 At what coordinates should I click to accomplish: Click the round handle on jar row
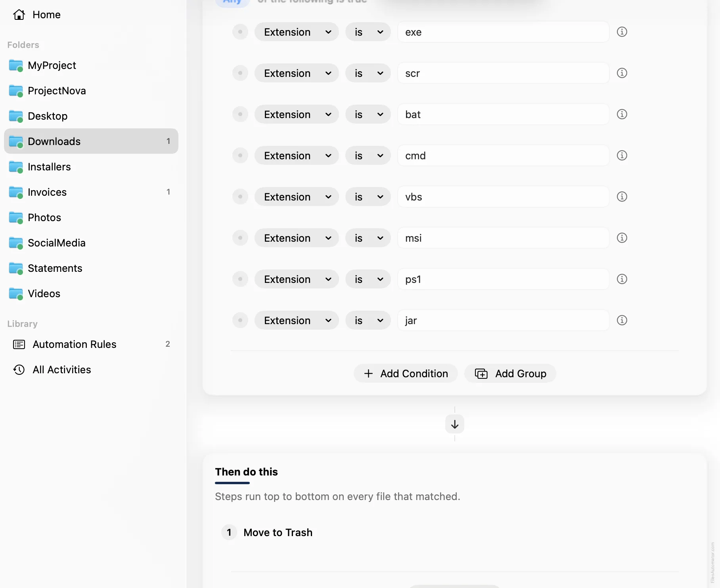click(x=240, y=320)
